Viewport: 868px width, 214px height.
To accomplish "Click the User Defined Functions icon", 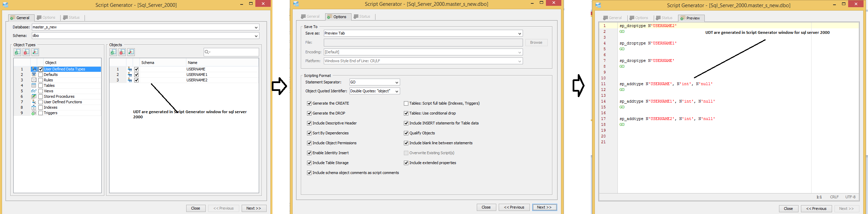I will coord(34,102).
